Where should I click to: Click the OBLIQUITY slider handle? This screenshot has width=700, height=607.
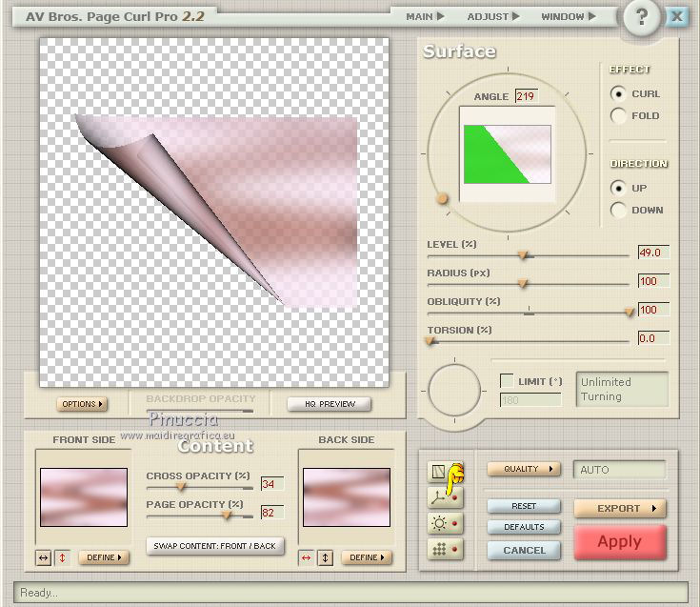630,313
